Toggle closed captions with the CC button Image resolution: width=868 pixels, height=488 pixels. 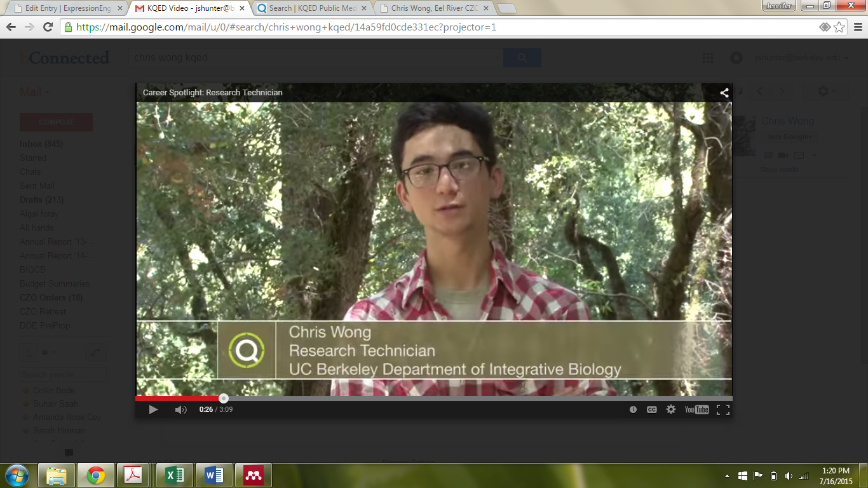click(651, 410)
